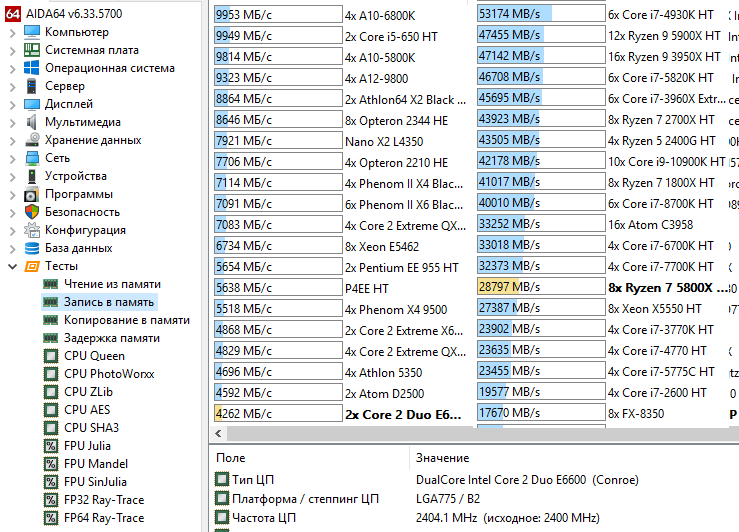Click the Хранение данных drive icon
Screen dimensions: 739x532
[x=32, y=140]
